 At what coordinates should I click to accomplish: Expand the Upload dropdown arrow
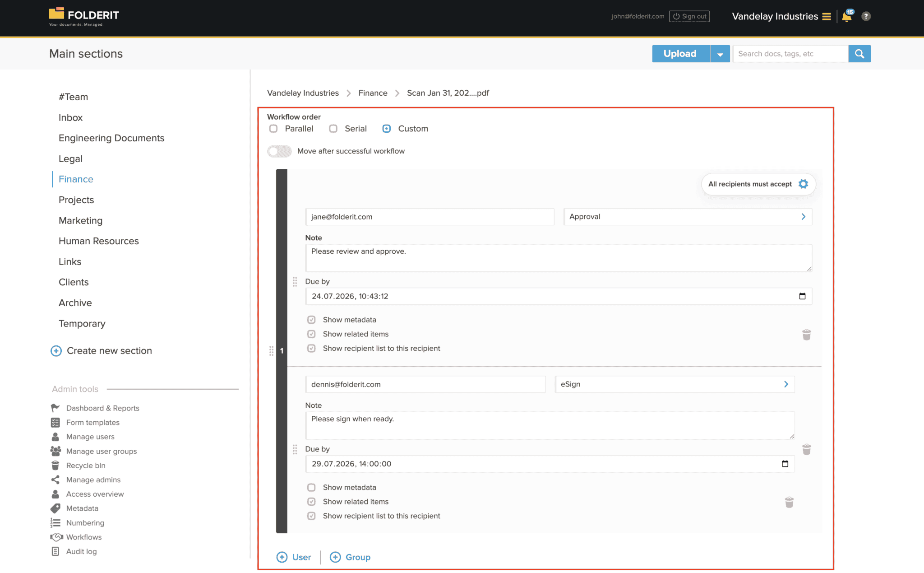pyautogui.click(x=720, y=54)
